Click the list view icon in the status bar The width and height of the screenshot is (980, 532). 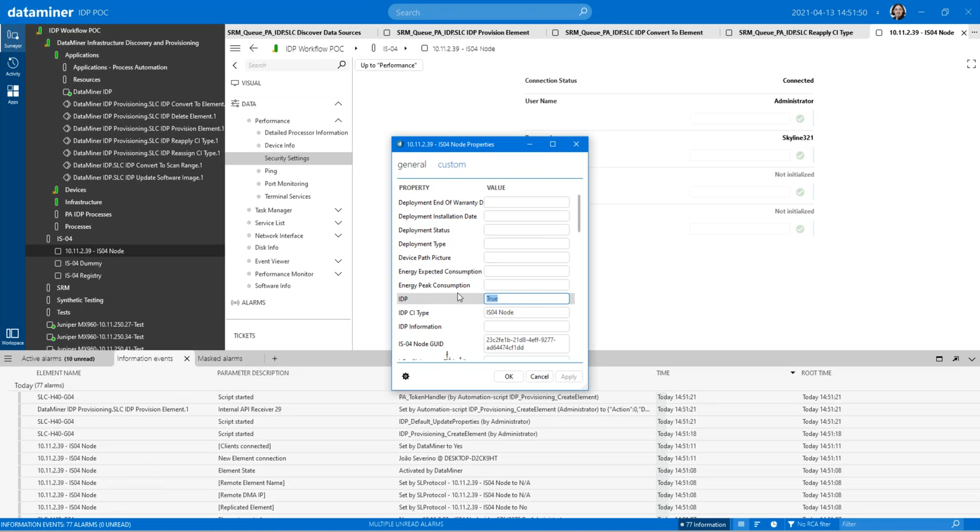[x=741, y=524]
